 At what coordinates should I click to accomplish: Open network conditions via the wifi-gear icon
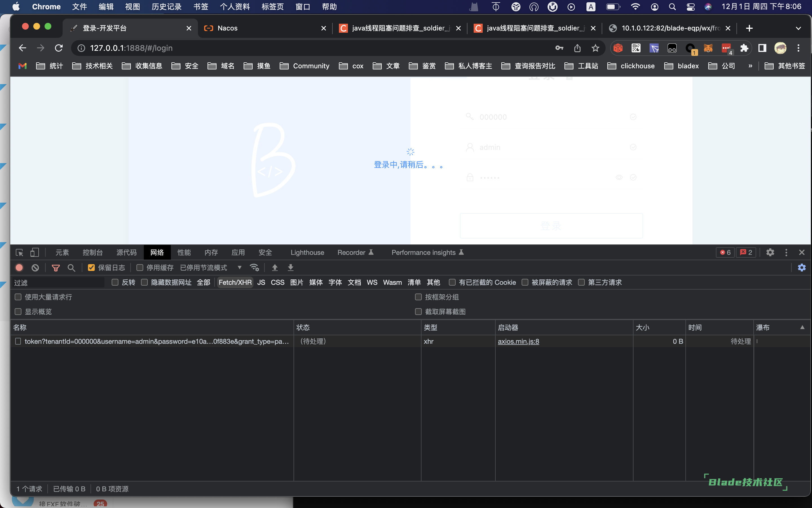coord(254,268)
